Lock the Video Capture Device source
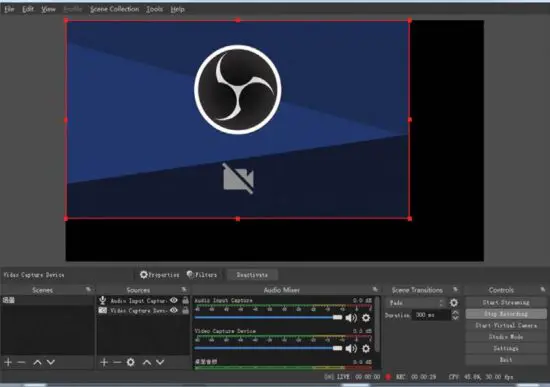 point(186,311)
